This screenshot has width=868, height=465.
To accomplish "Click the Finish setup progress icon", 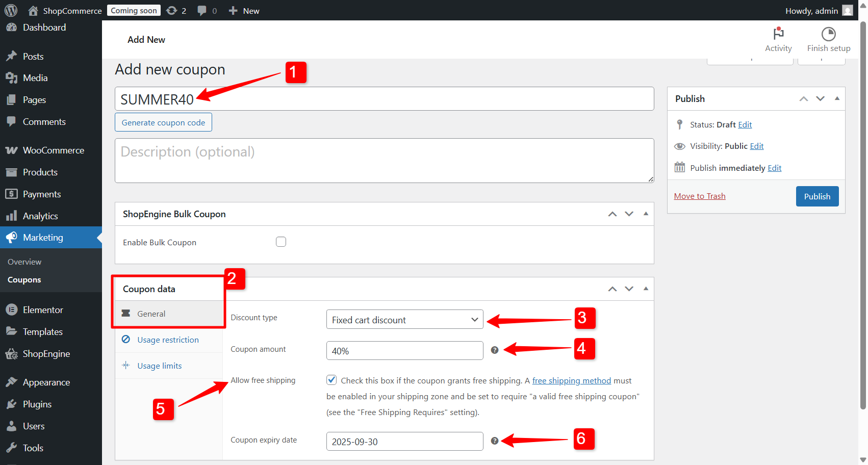I will [829, 34].
